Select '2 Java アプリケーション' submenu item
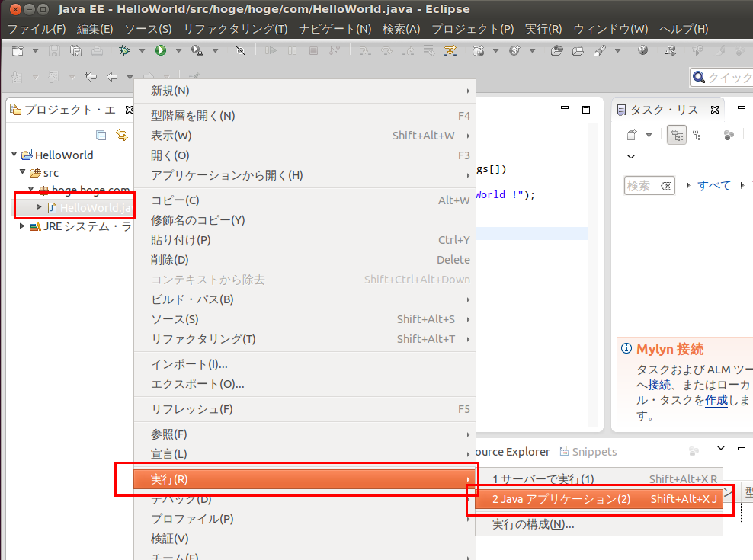Image resolution: width=753 pixels, height=560 pixels. [599, 499]
